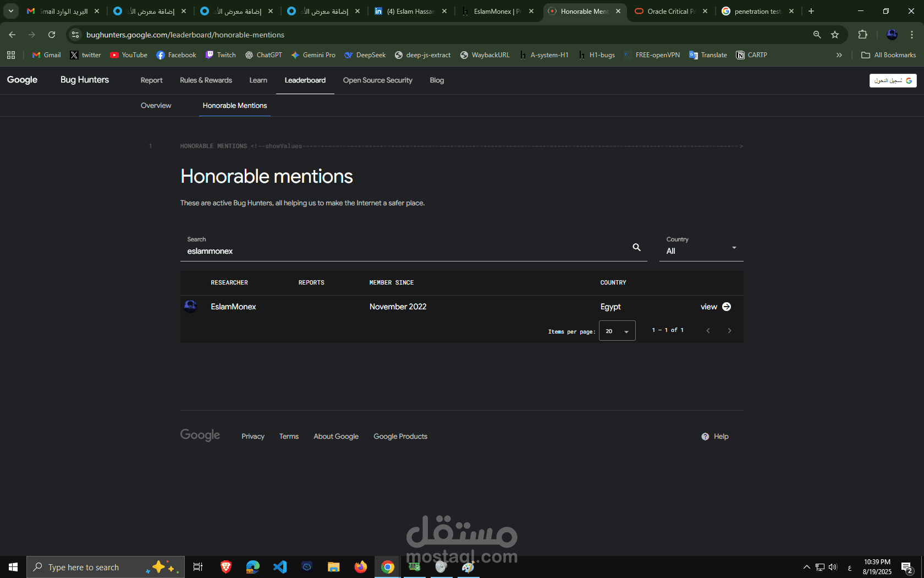Open the Facebook bookmark
The height and width of the screenshot is (578, 924).
(176, 55)
